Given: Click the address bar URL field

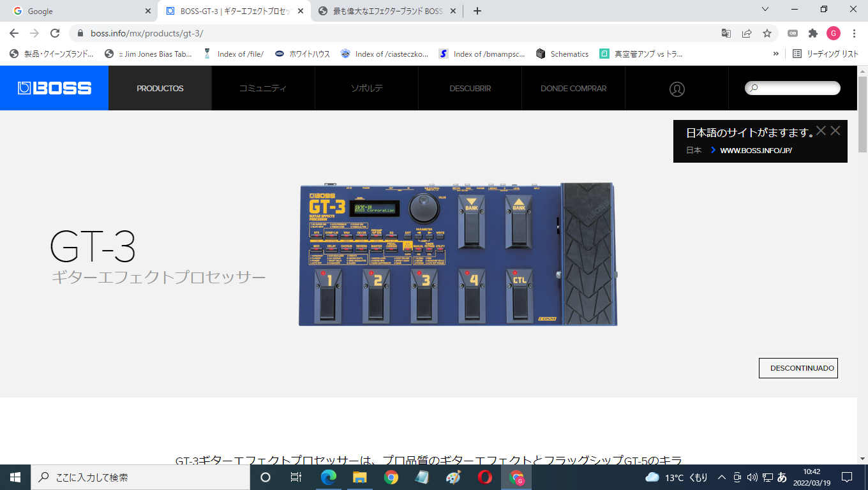Looking at the screenshot, I should [396, 33].
